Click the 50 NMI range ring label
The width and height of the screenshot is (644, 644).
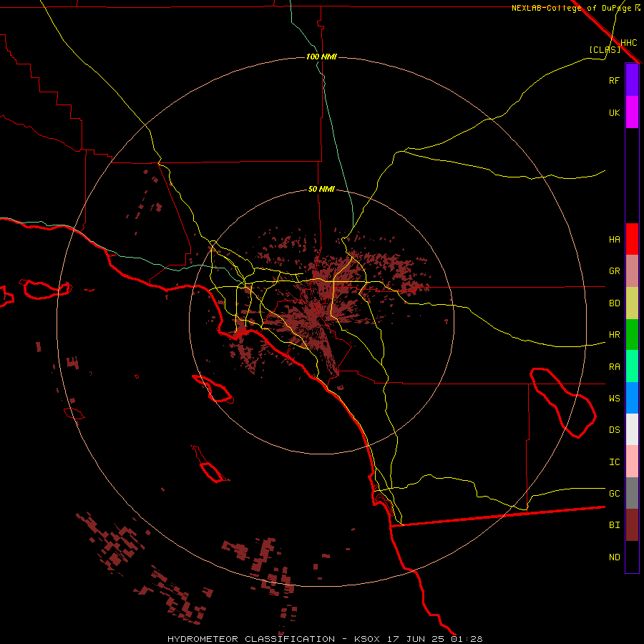321,190
